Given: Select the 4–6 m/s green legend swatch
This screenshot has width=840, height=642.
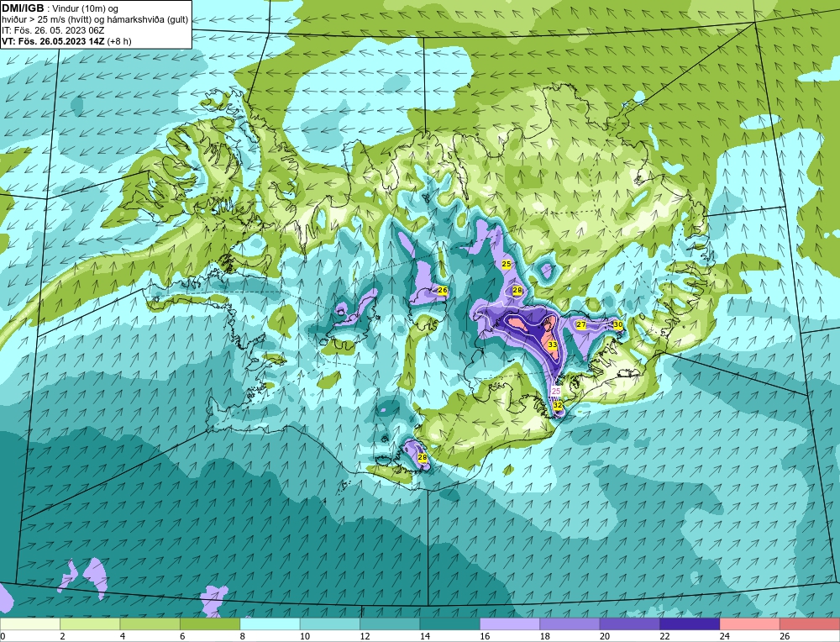Looking at the screenshot, I should click(x=150, y=624).
